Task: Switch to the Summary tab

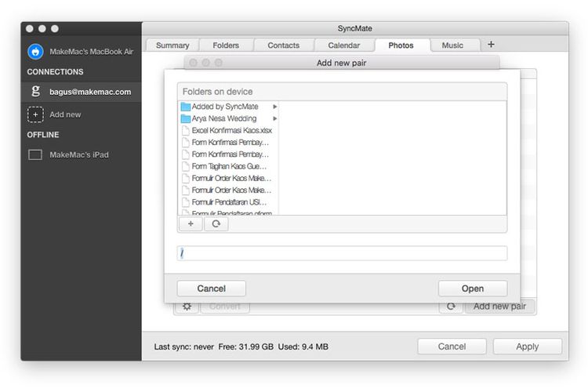Action: pyautogui.click(x=172, y=45)
